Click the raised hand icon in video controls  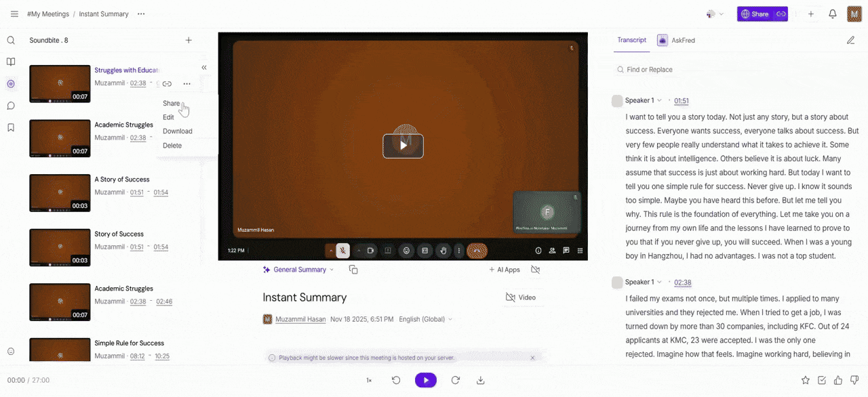coord(443,250)
